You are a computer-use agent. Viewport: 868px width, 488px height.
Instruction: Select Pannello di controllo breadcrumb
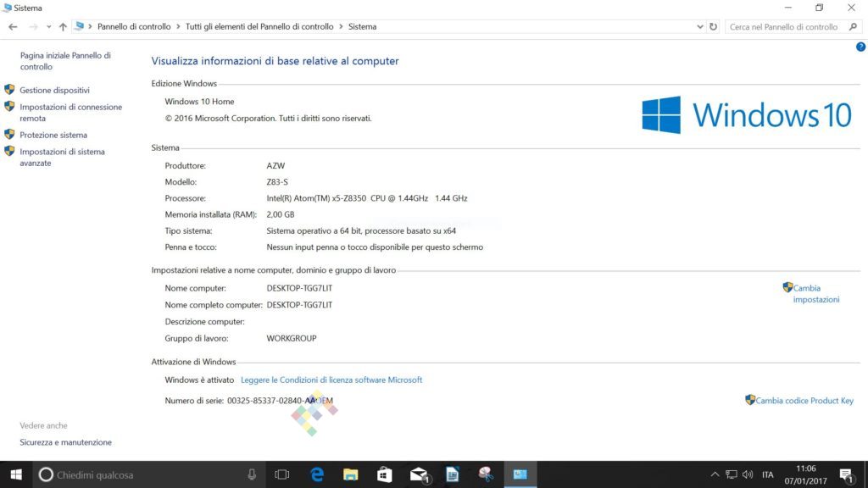click(134, 26)
